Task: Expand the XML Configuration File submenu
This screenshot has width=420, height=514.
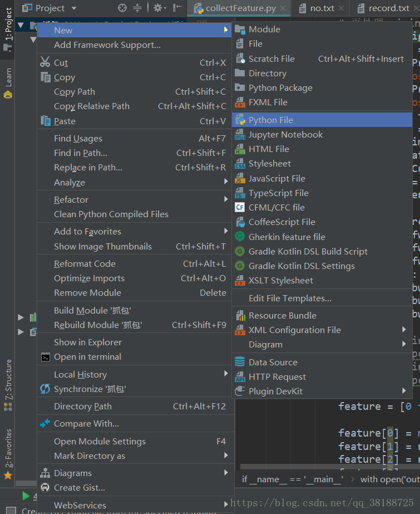Action: 404,330
